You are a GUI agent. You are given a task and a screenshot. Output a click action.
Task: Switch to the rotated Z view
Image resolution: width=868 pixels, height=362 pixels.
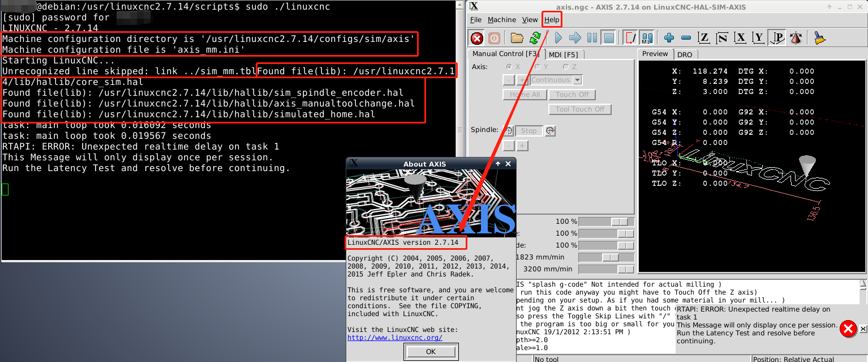click(x=722, y=38)
